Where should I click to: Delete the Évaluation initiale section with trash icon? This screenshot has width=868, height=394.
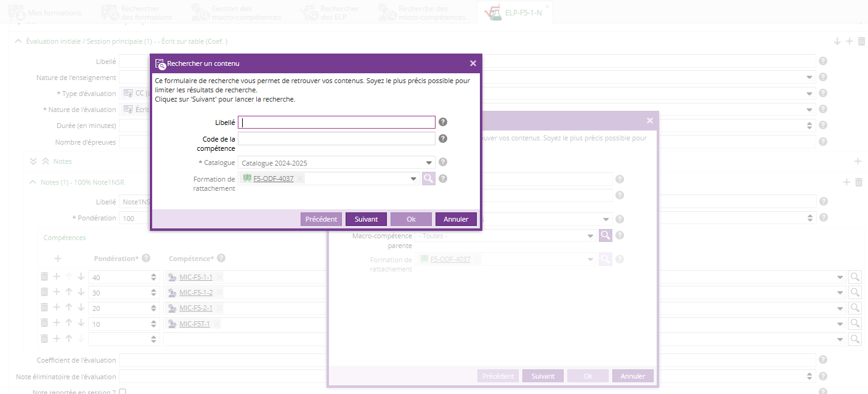click(861, 41)
